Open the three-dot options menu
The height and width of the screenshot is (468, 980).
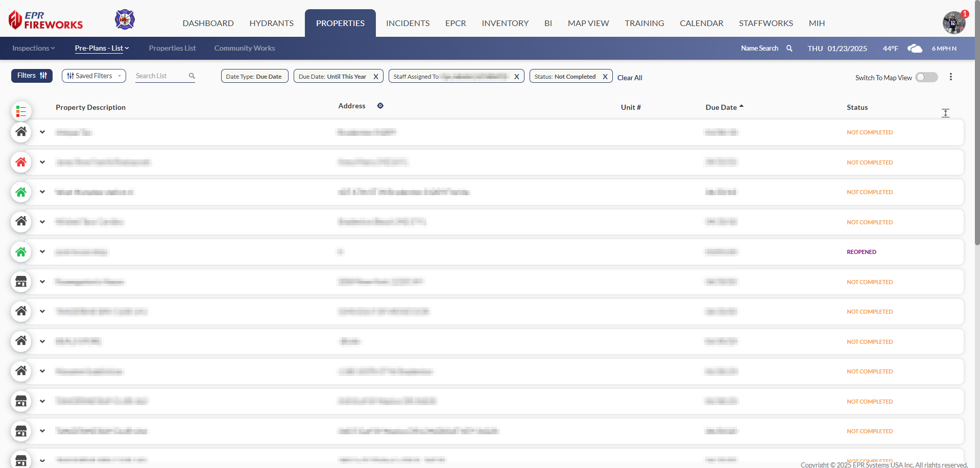point(950,77)
